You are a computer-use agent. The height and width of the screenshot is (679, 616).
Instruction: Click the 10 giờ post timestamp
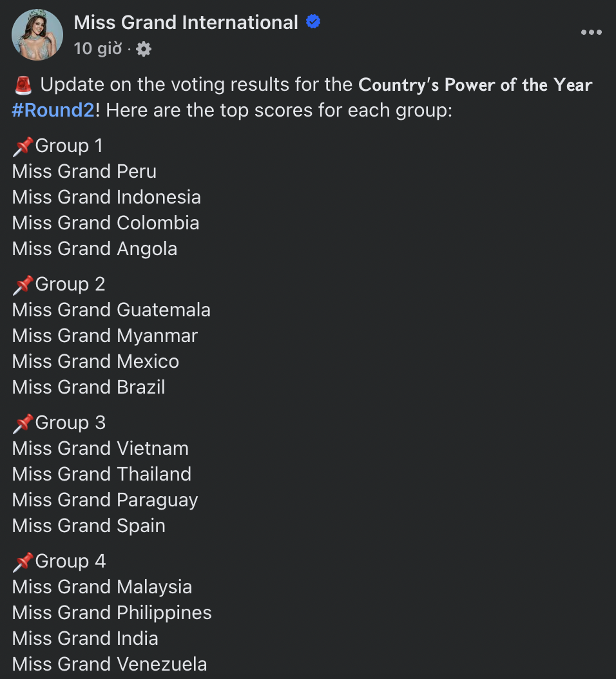point(98,48)
